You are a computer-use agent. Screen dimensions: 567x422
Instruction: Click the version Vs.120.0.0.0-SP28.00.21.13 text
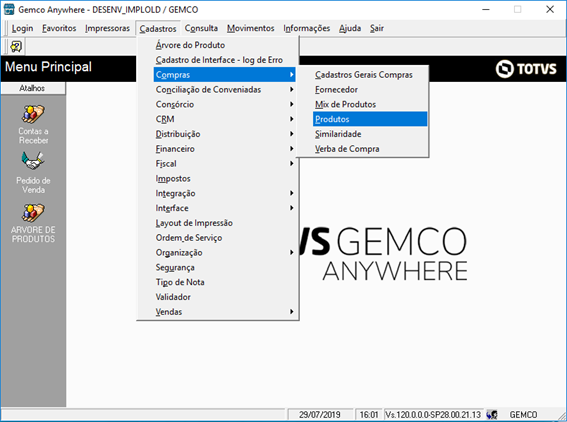[433, 414]
